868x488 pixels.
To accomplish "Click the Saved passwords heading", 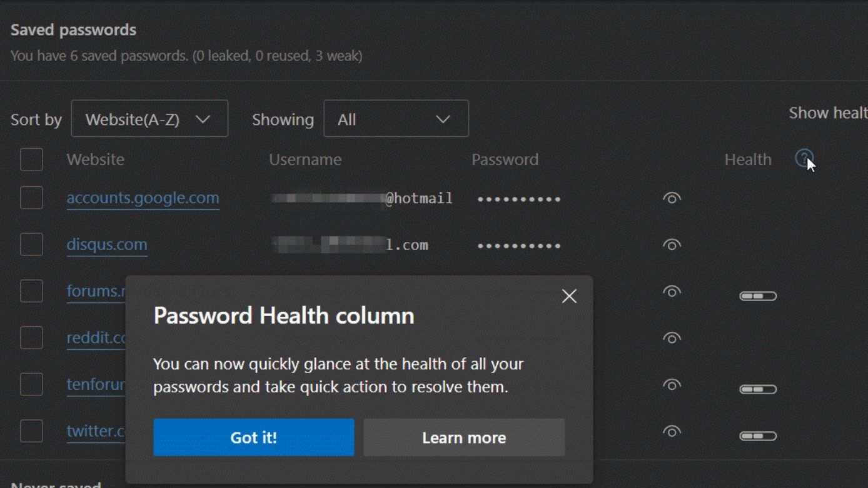I will pyautogui.click(x=73, y=29).
